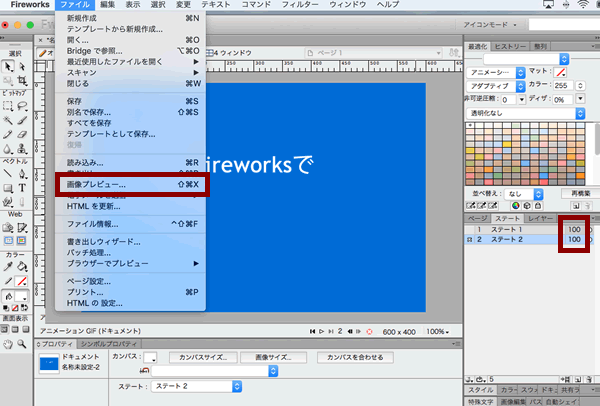Choose the vector Pen tool
The height and width of the screenshot is (406, 600).
22,174
